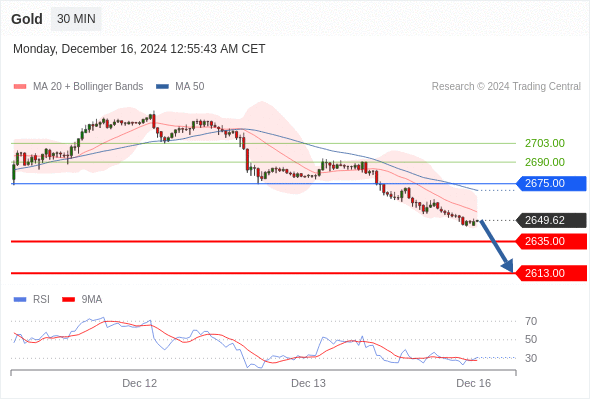
Task: Click the Dec 16 date axis label
Action: coord(473,383)
